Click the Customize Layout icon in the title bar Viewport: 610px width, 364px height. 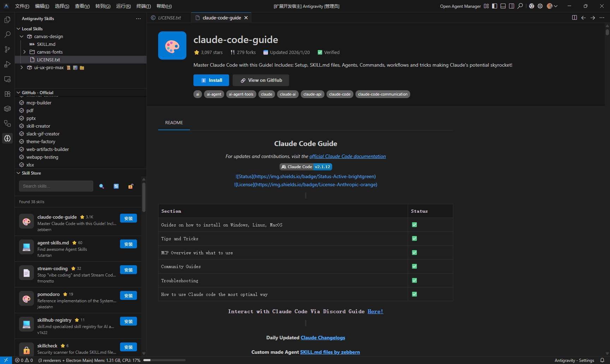coord(486,6)
